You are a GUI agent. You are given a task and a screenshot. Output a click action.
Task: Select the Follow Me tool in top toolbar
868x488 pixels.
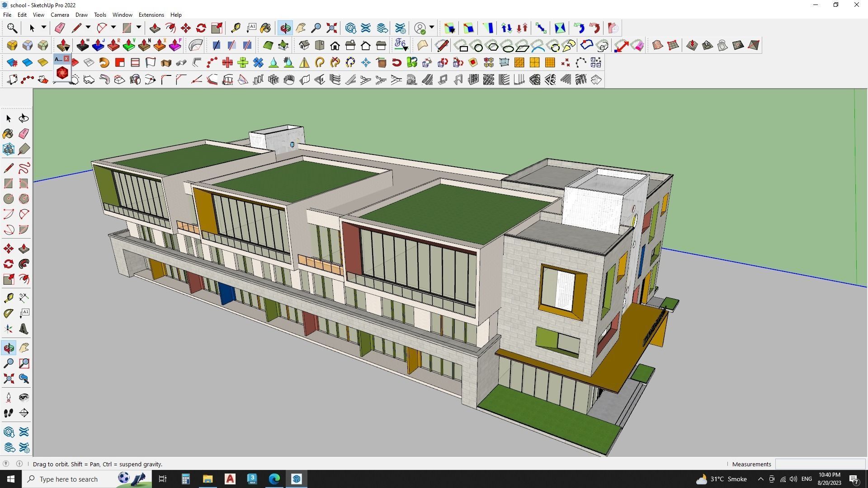coord(170,28)
